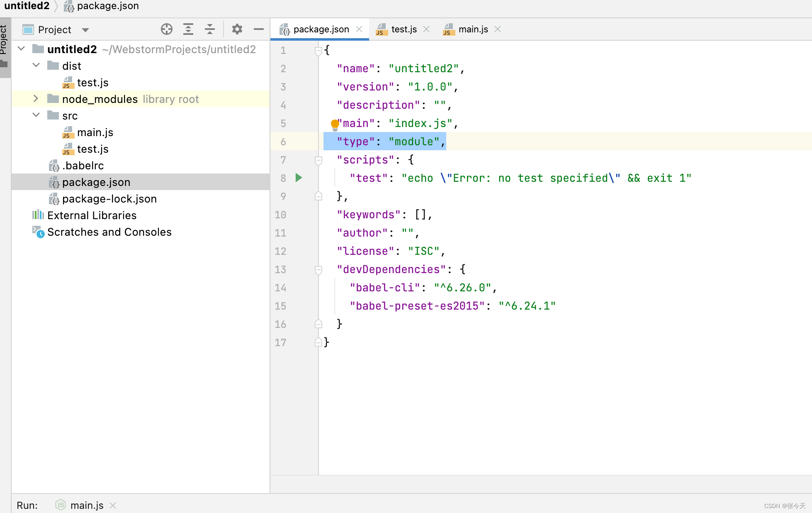Open Project panel settings gear
Image resolution: width=812 pixels, height=513 pixels.
[x=237, y=29]
